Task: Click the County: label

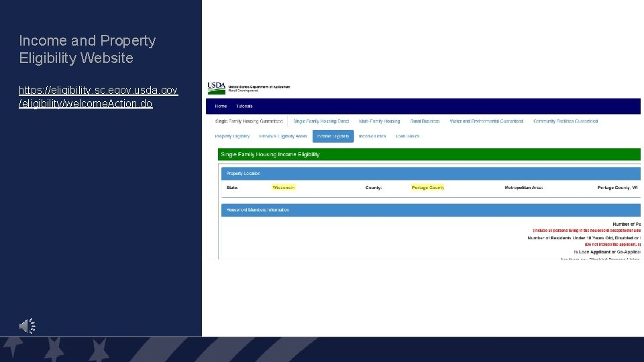Action: pyautogui.click(x=374, y=188)
